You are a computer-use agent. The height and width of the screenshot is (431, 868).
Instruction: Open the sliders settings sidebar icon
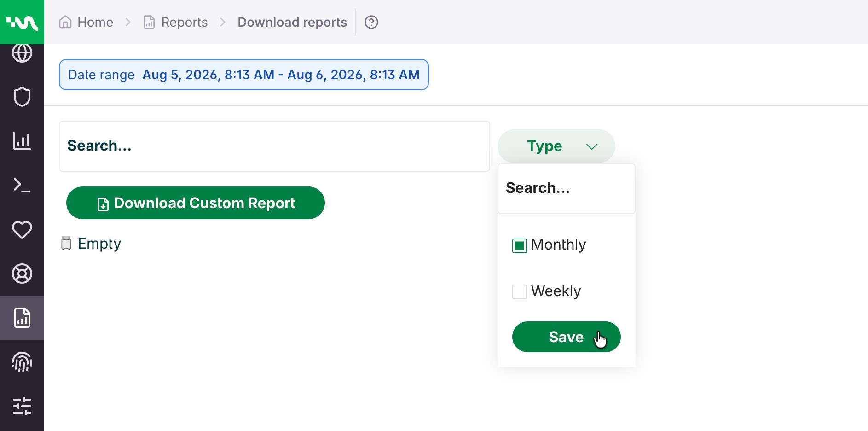[x=22, y=406]
